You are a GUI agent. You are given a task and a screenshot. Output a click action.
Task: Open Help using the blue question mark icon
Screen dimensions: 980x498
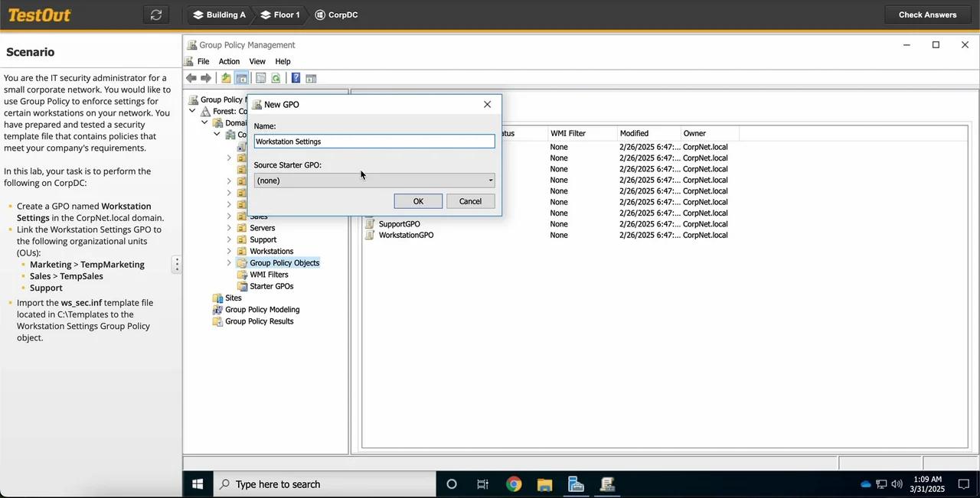point(296,77)
